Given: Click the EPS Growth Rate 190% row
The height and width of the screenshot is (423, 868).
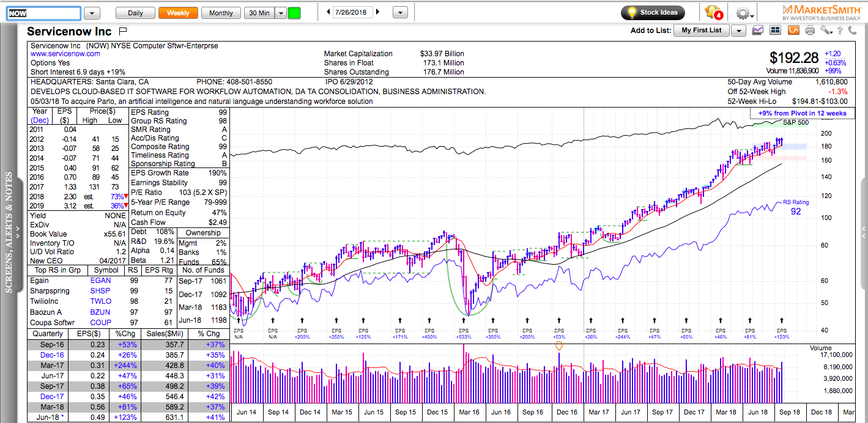Looking at the screenshot, I should pos(179,173).
